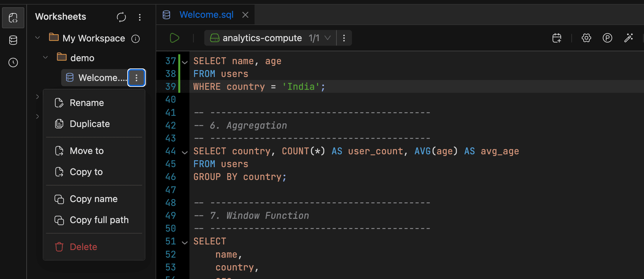Run the query with the play icon

click(x=174, y=38)
